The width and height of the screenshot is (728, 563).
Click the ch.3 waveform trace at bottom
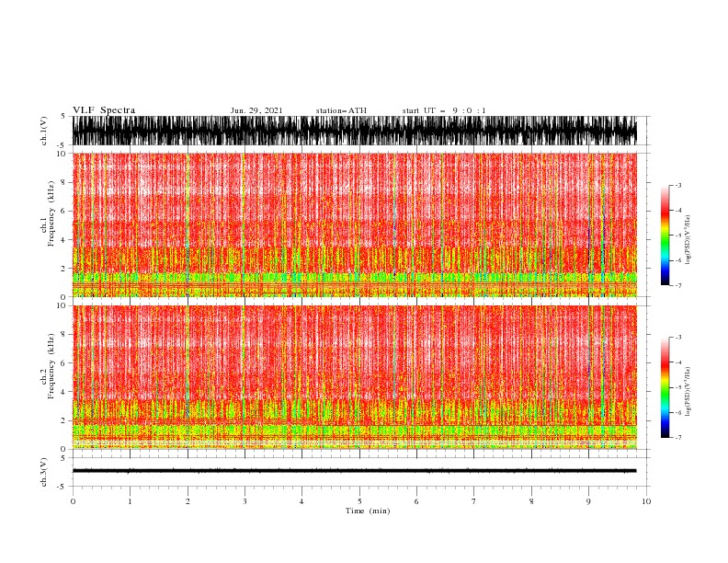(355, 471)
